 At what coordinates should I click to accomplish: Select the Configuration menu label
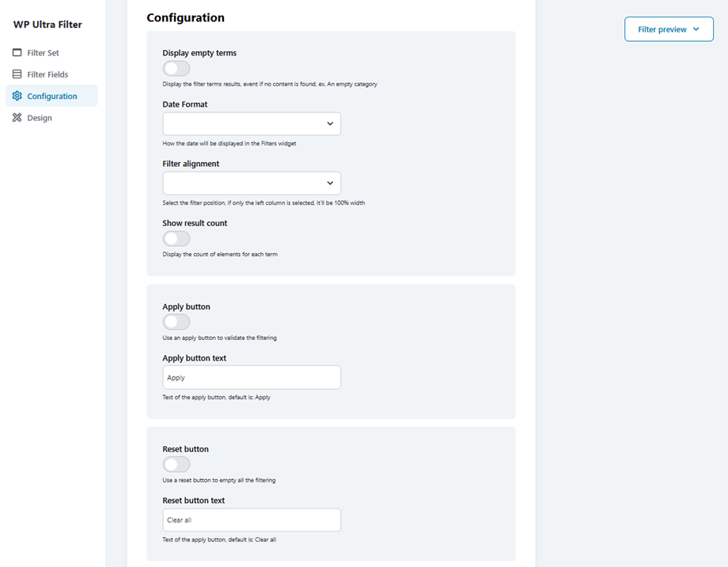pyautogui.click(x=52, y=96)
